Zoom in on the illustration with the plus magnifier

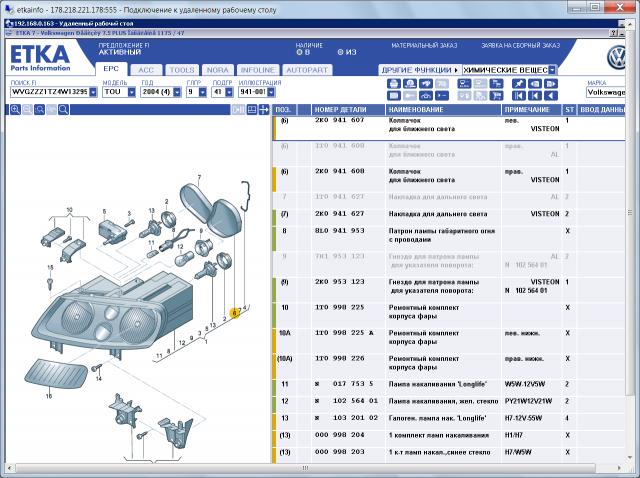pyautogui.click(x=15, y=109)
